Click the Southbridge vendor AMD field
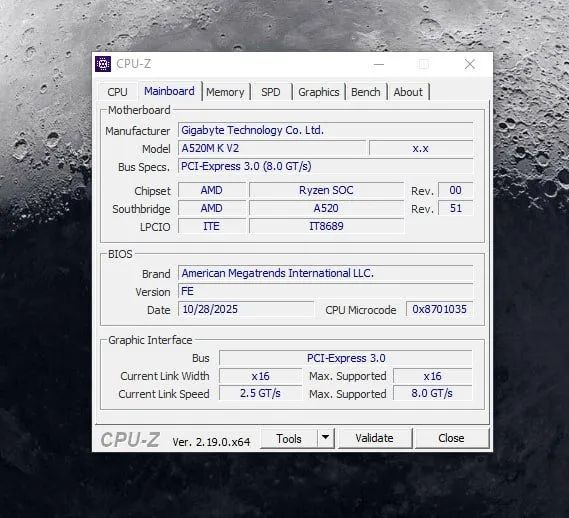The height and width of the screenshot is (518, 569). click(212, 208)
